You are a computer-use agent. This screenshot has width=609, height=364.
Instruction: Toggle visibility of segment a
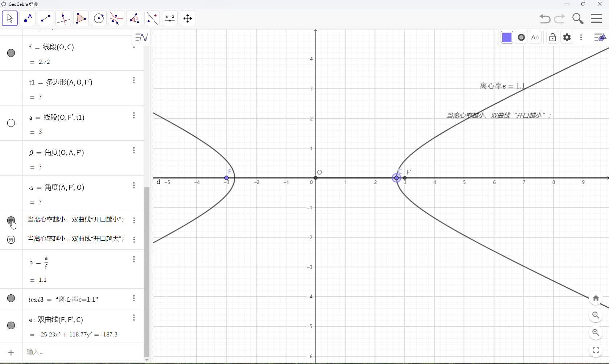point(11,123)
